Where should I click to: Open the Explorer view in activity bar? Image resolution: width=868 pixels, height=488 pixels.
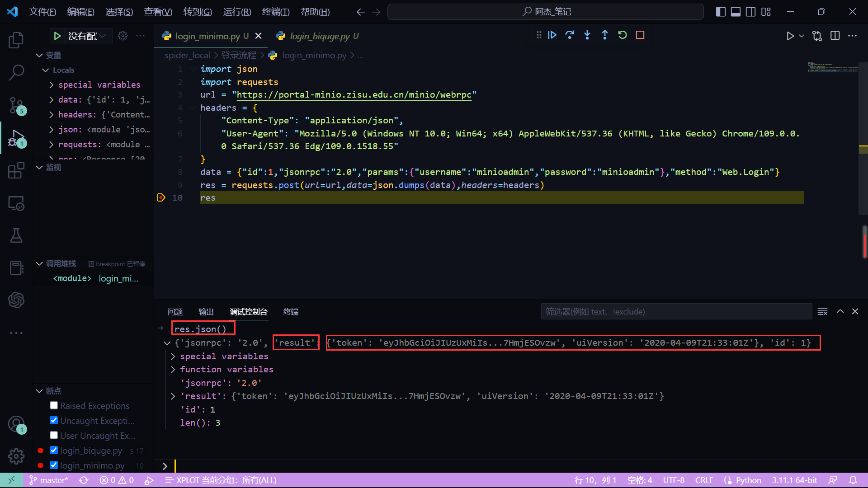tap(16, 40)
